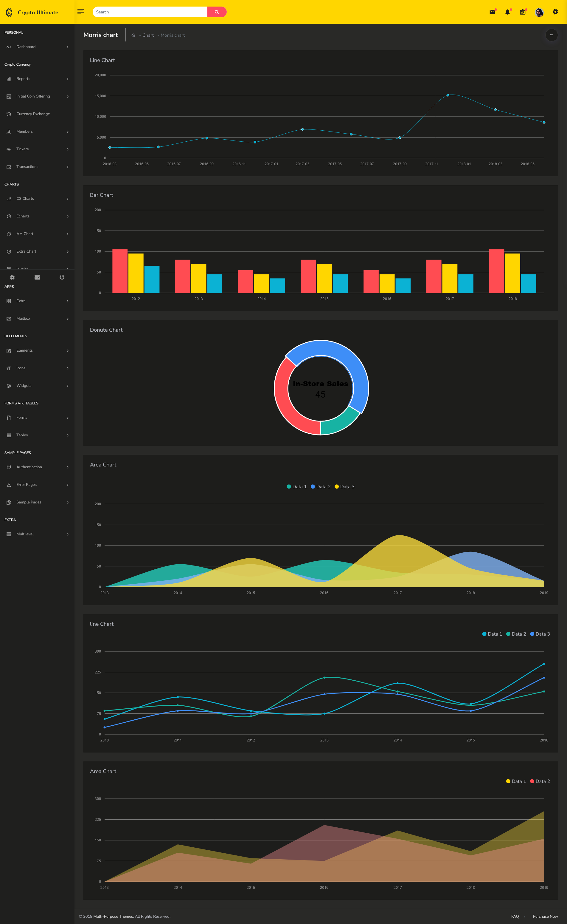Click the mail envelope icon in the header

(x=492, y=12)
